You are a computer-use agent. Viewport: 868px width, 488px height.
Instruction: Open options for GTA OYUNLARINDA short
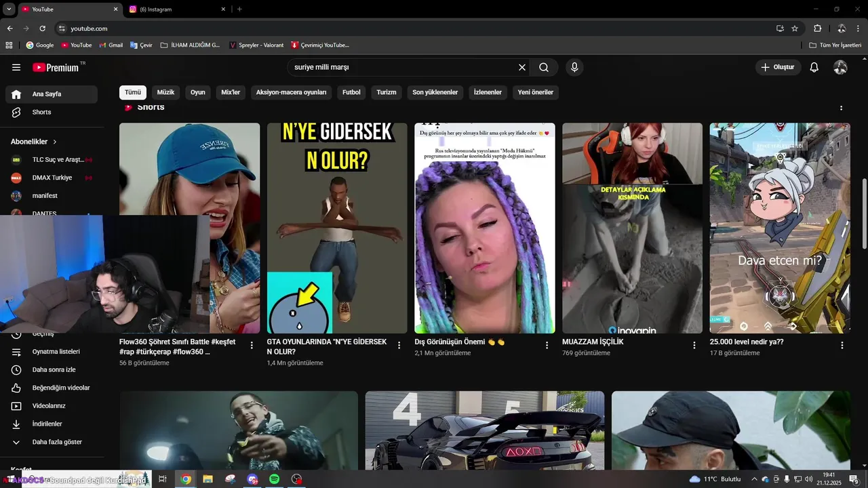coord(399,345)
